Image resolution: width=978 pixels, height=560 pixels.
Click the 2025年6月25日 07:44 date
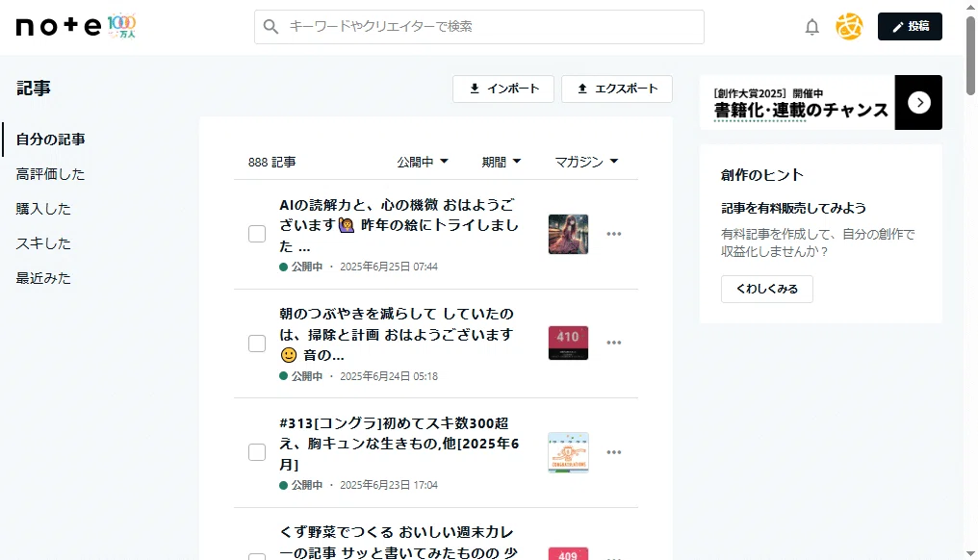pyautogui.click(x=389, y=267)
